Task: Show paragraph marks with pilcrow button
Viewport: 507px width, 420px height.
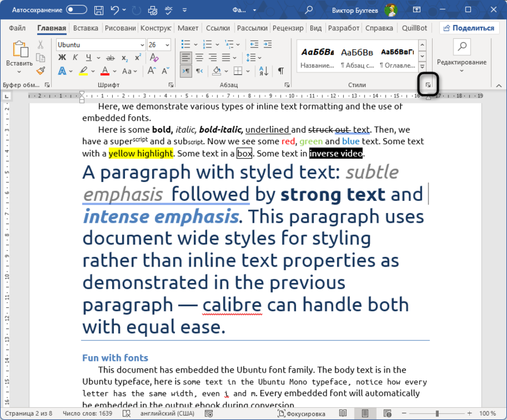Action: click(x=281, y=71)
